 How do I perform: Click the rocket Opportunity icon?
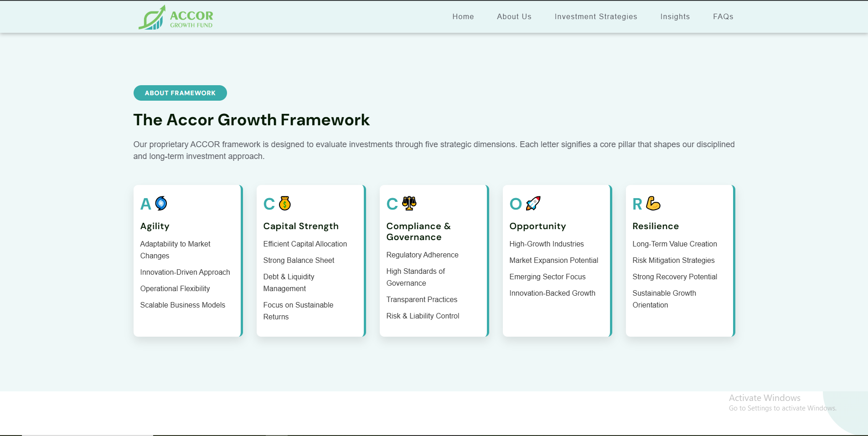point(533,203)
